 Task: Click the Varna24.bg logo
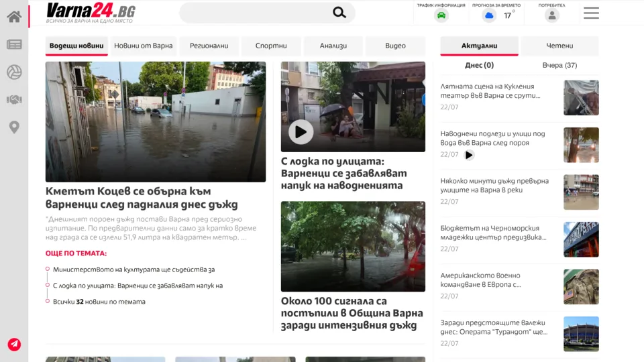(91, 12)
